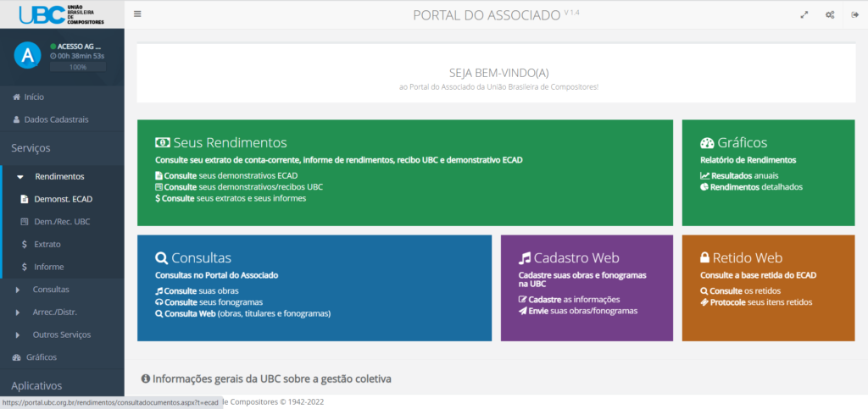Click ticket icon beside Protocole seus itens retidos
868x409 pixels.
click(x=704, y=301)
